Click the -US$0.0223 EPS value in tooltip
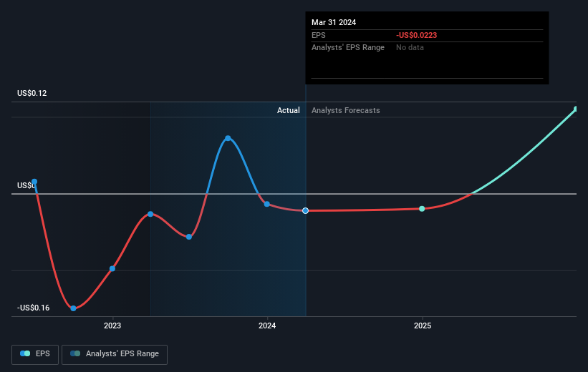Screen dimensions: 588x372 click(417, 35)
